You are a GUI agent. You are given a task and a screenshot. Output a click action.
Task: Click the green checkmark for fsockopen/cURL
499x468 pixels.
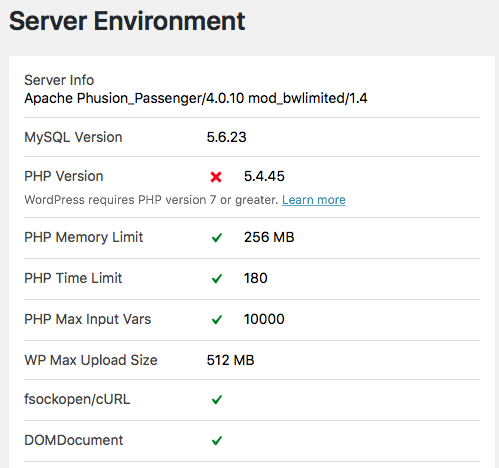(x=217, y=399)
